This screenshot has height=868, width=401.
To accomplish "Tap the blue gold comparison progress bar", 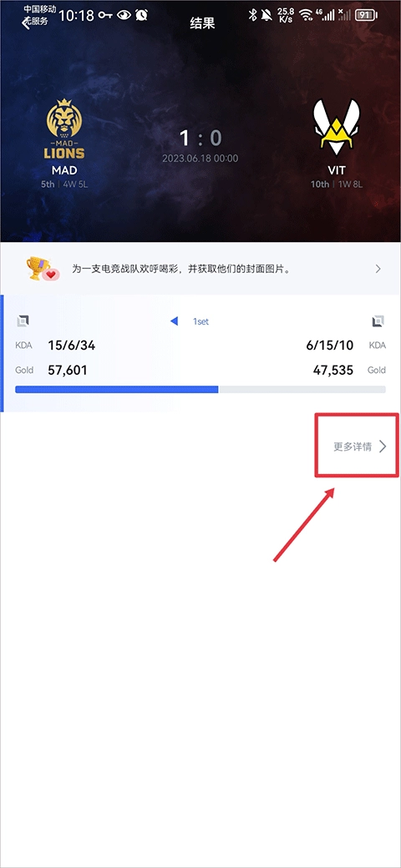I will click(x=200, y=390).
